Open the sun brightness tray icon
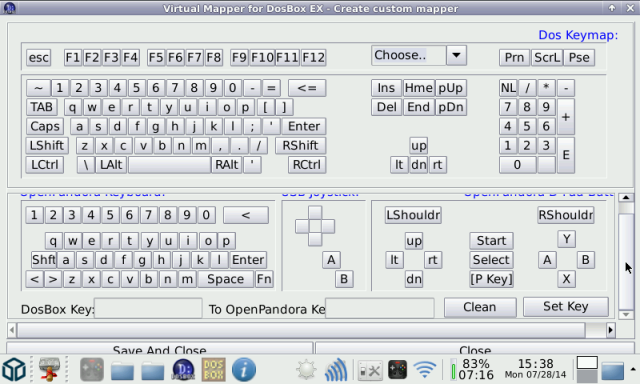Screen dimensions: 640x384 click(x=306, y=370)
